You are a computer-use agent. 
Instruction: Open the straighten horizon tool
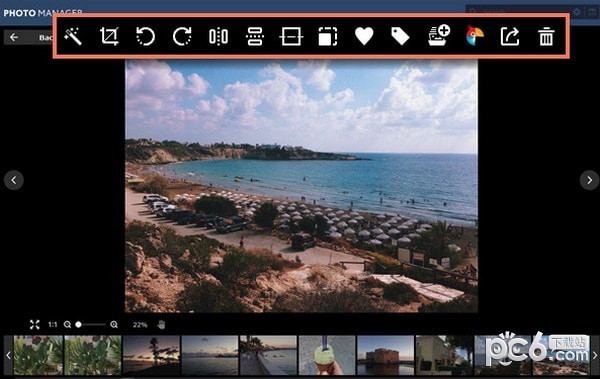click(291, 37)
